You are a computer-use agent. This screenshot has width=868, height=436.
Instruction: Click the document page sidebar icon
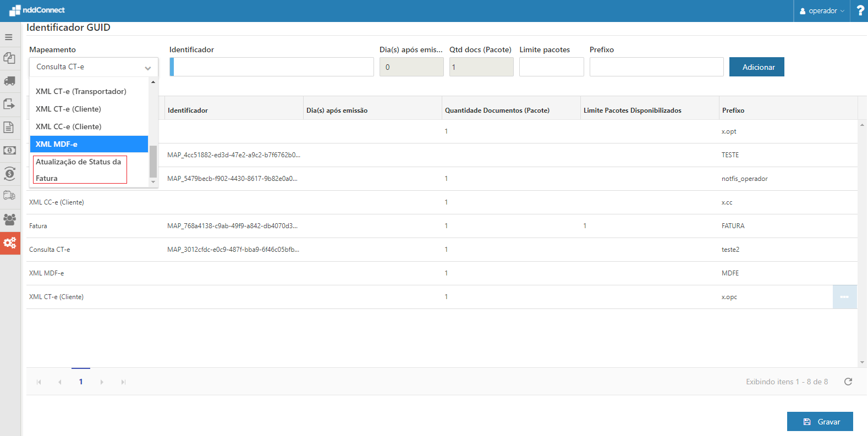point(9,128)
